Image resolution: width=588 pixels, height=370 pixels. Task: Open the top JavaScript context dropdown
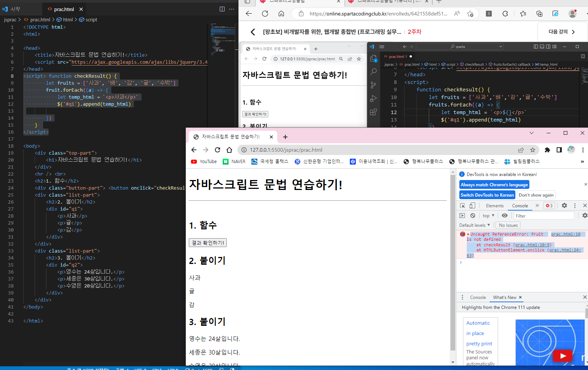(x=488, y=216)
